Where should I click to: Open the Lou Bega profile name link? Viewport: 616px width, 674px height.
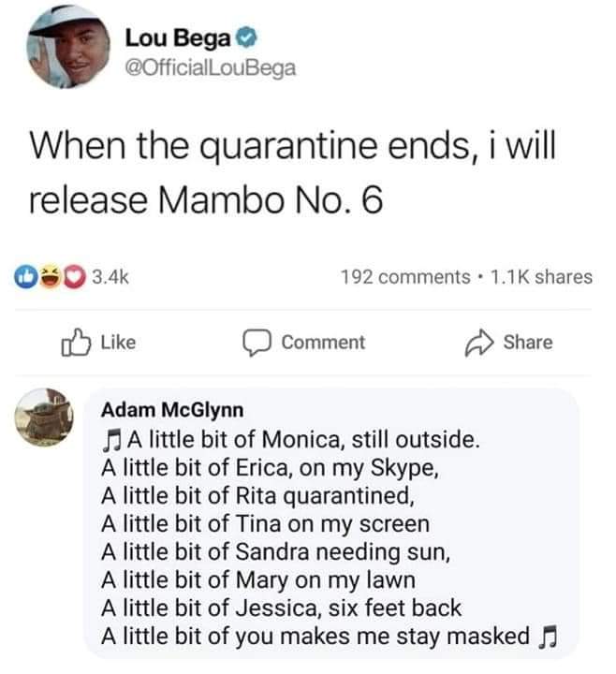179,39
